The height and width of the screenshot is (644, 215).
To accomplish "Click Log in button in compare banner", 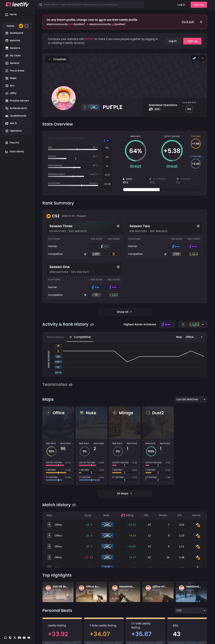I will (x=172, y=41).
